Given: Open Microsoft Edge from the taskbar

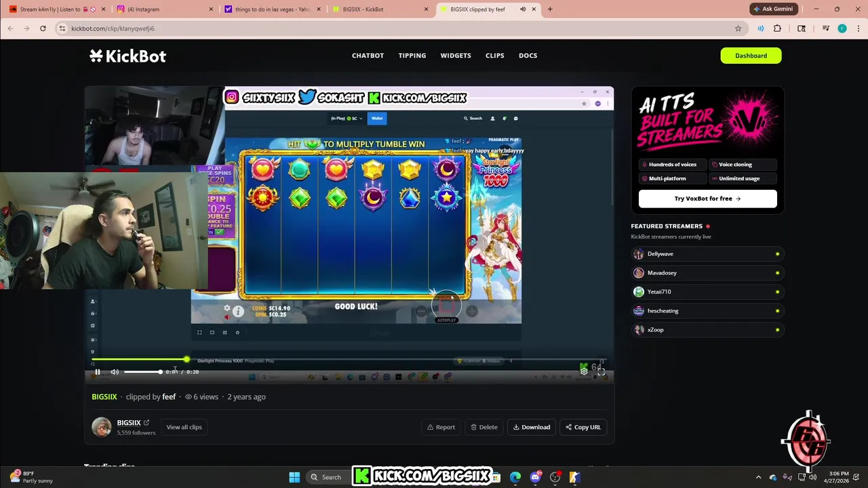Looking at the screenshot, I should coord(515,477).
